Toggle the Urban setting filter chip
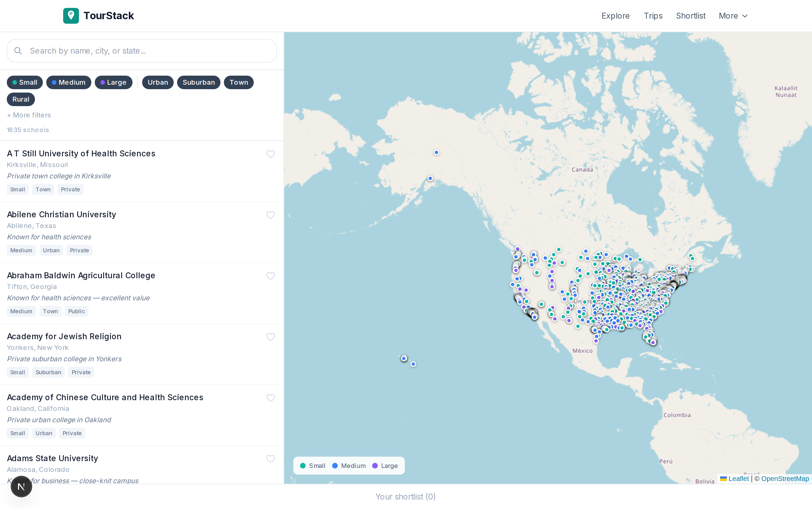 (158, 82)
